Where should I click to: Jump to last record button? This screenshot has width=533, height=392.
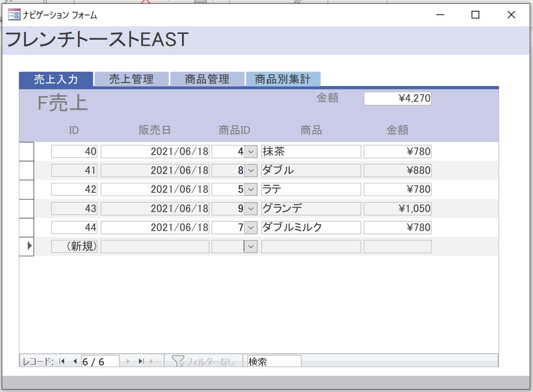(141, 361)
